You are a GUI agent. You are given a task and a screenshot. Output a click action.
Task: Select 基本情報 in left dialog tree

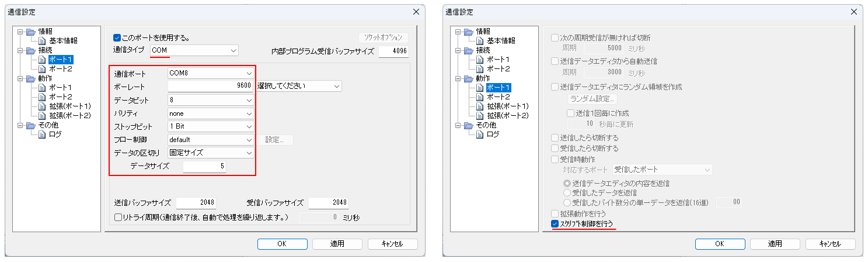63,41
